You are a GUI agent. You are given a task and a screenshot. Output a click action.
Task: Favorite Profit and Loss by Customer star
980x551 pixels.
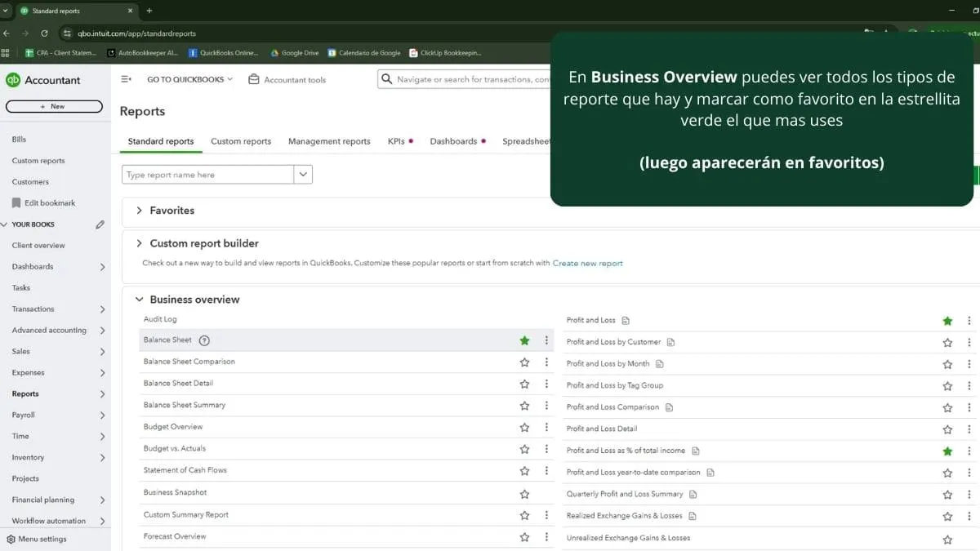coord(947,343)
